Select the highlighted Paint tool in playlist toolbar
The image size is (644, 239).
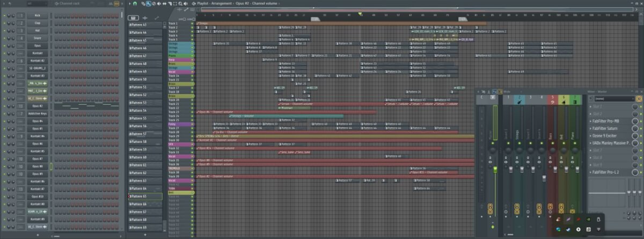click(149, 3)
